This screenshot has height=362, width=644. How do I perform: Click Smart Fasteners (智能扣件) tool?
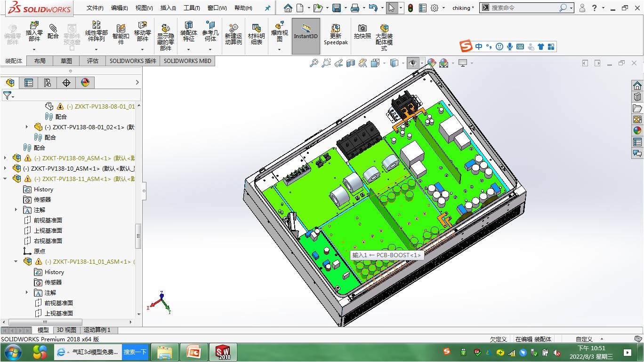[x=121, y=34]
